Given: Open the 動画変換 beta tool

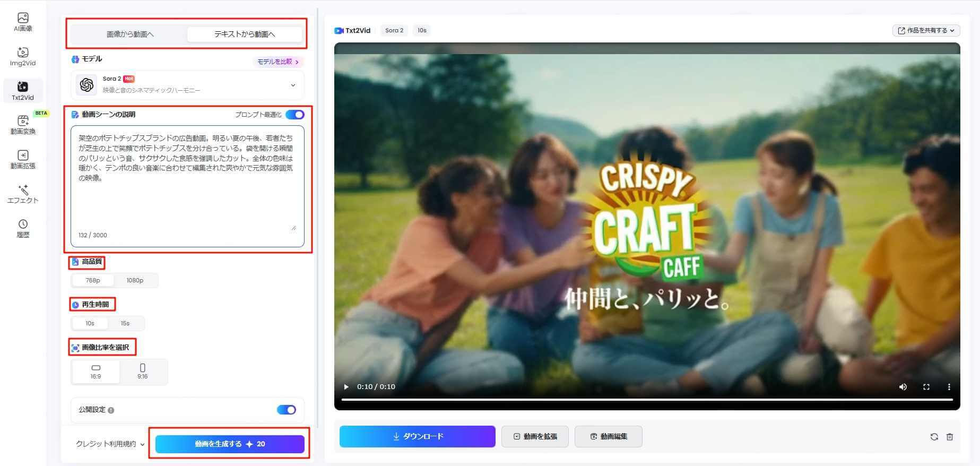Looking at the screenshot, I should pos(23,125).
